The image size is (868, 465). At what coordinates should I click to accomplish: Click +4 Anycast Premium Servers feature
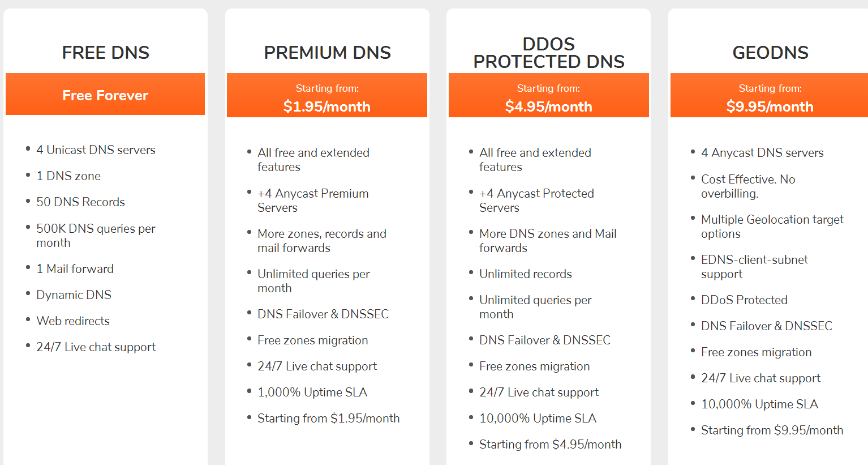pyautogui.click(x=313, y=200)
